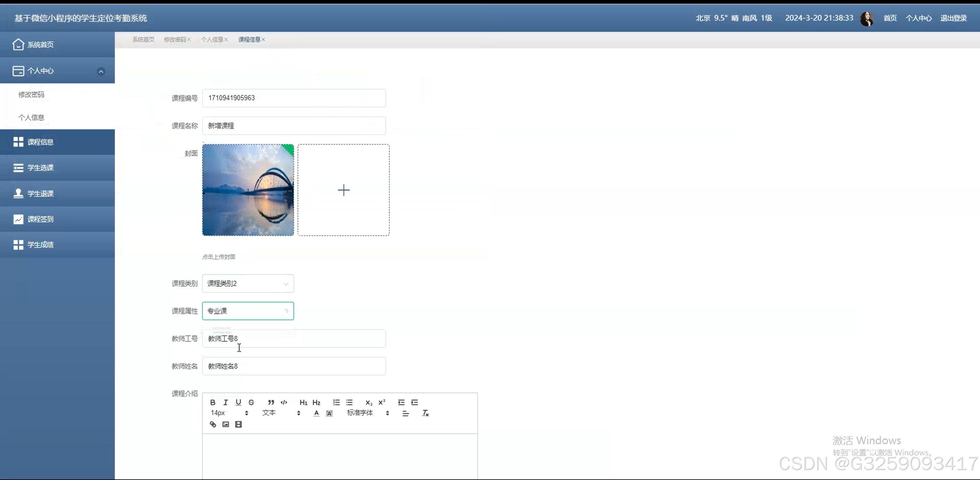The width and height of the screenshot is (980, 480).
Task: Open 学生成绩 in the sidebar
Action: click(x=57, y=245)
